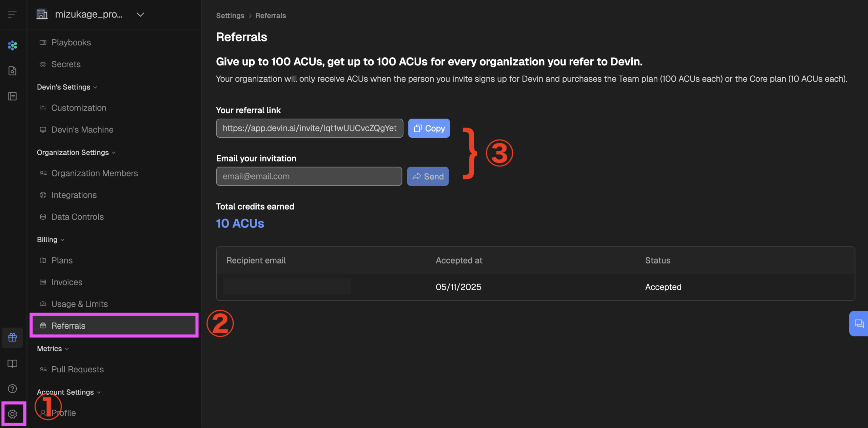Click the Status column header

(x=658, y=260)
